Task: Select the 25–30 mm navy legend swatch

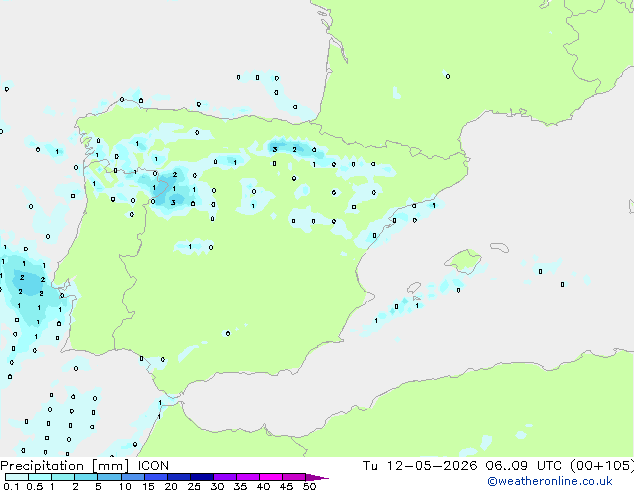Action: point(202,477)
